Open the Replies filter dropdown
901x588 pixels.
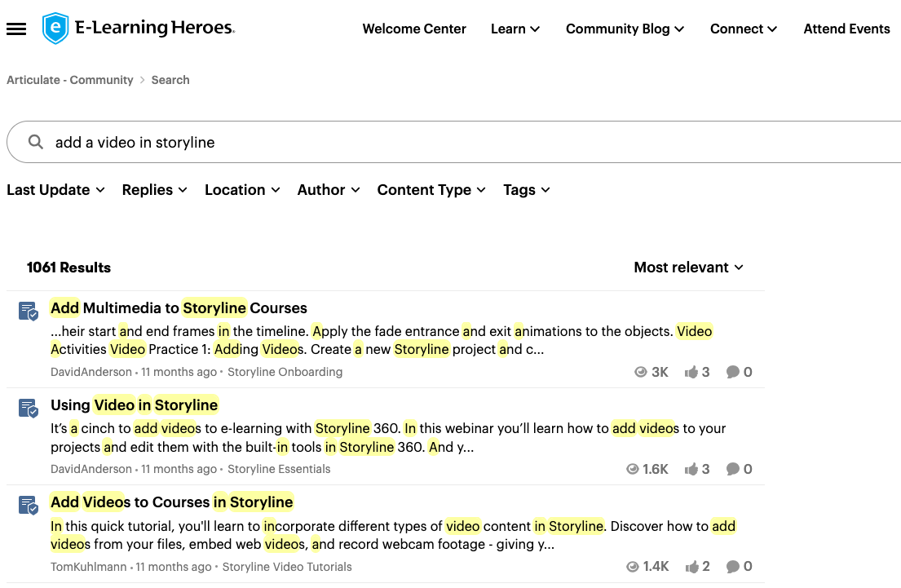(154, 190)
